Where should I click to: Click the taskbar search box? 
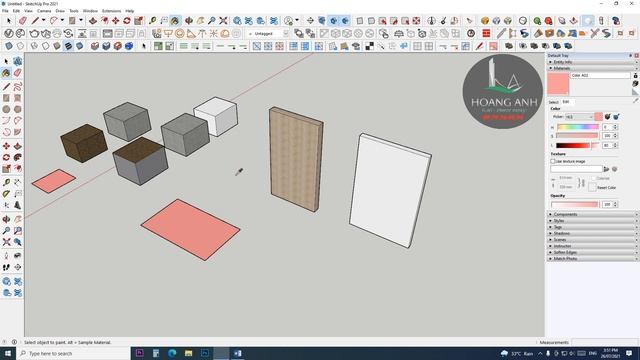click(x=73, y=353)
